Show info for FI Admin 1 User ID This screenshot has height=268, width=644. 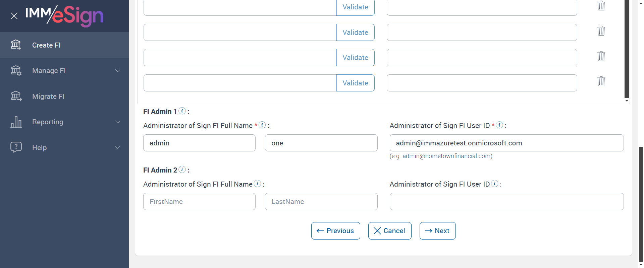[x=499, y=125]
